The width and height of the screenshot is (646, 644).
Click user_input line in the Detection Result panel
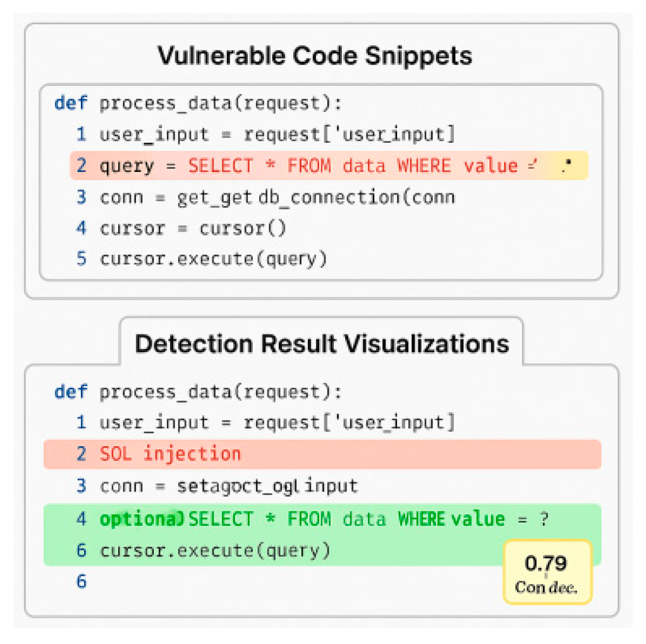click(x=277, y=422)
